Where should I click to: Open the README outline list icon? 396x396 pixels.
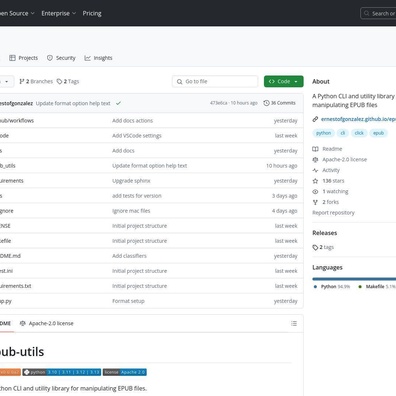pos(294,323)
